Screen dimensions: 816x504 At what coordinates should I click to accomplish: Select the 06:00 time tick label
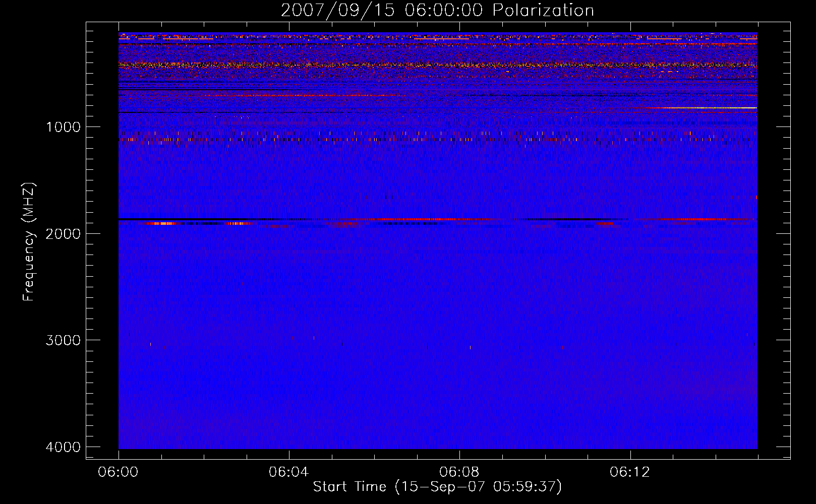[x=119, y=472]
